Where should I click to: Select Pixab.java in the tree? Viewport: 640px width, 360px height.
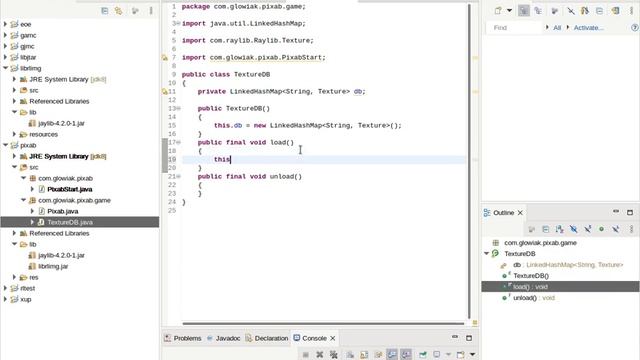click(62, 211)
